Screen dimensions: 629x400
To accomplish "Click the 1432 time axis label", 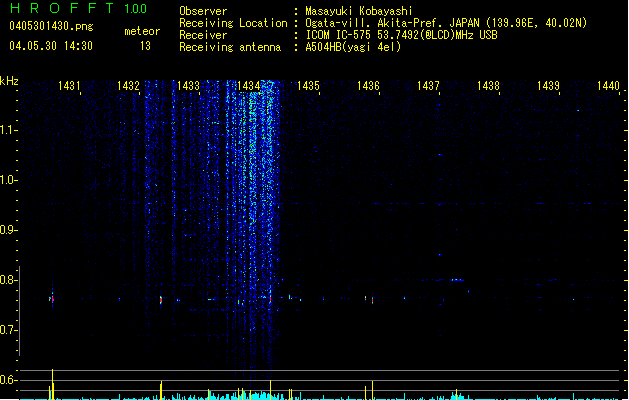I will pos(128,86).
